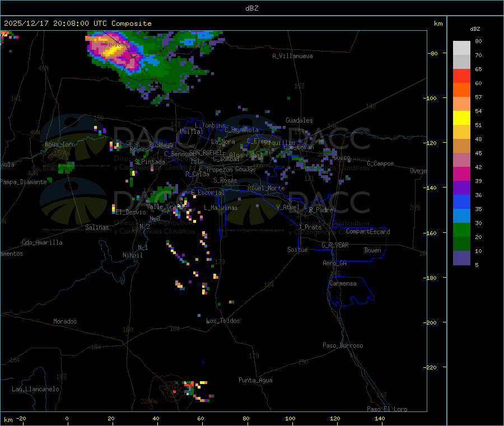This screenshot has height=426, width=504.
Task: Click the -80 km axis tick label
Action: tap(432, 53)
